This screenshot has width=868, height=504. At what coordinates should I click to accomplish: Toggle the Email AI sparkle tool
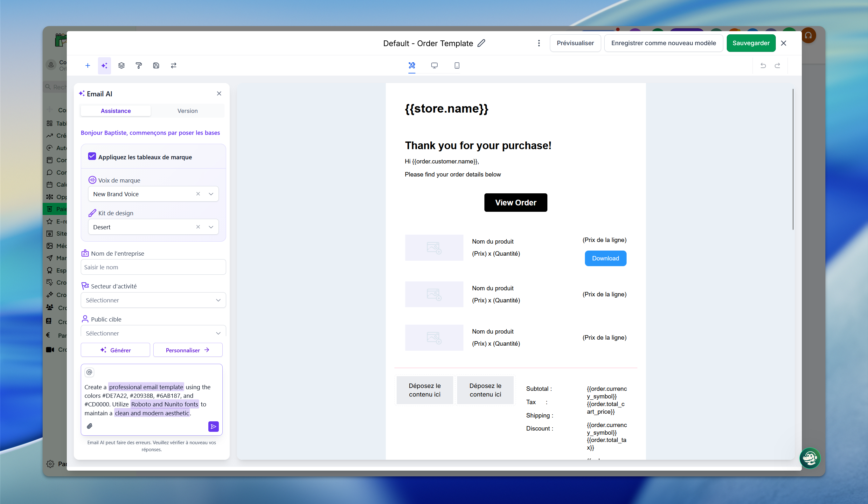click(x=104, y=66)
